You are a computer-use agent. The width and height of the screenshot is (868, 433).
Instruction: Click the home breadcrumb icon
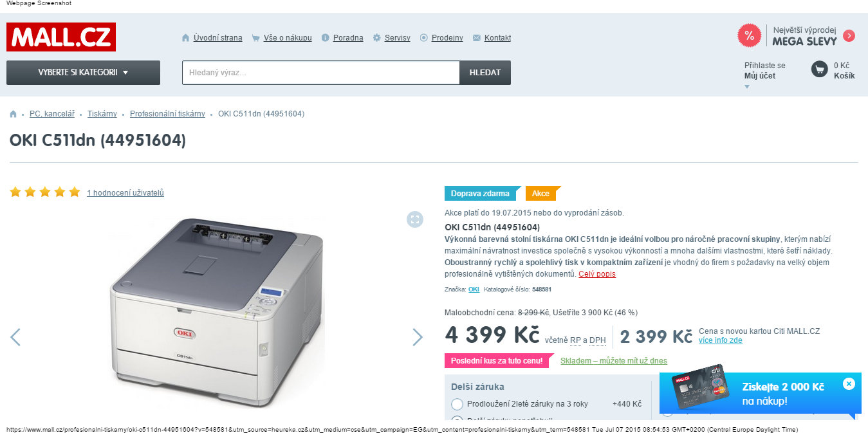pyautogui.click(x=13, y=114)
